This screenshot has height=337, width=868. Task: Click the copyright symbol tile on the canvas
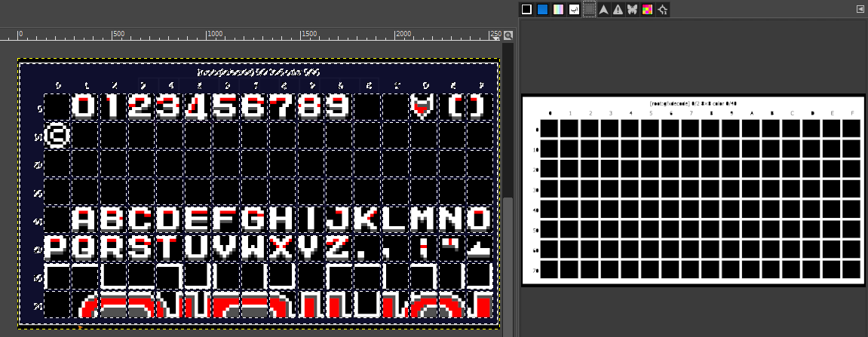click(x=57, y=134)
